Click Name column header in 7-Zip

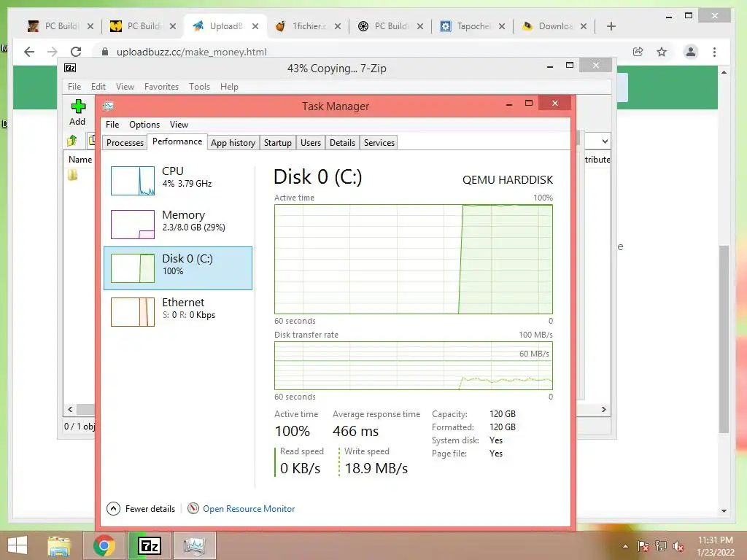[x=80, y=160]
